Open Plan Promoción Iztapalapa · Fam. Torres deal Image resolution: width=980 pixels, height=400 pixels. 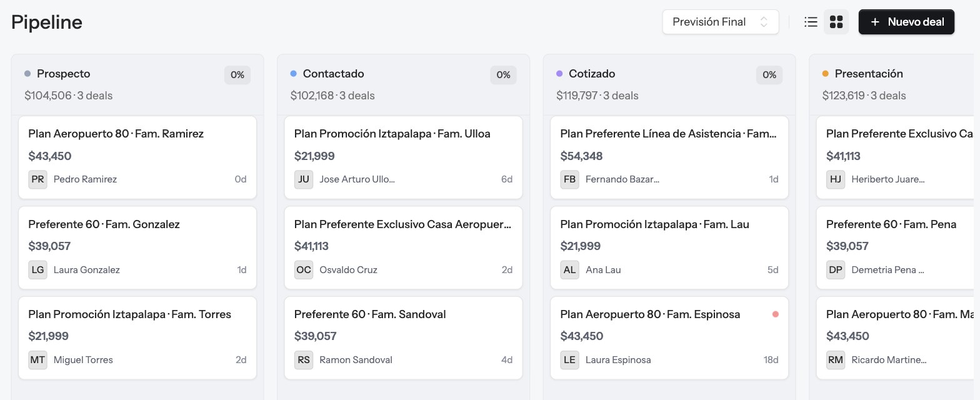tap(137, 337)
